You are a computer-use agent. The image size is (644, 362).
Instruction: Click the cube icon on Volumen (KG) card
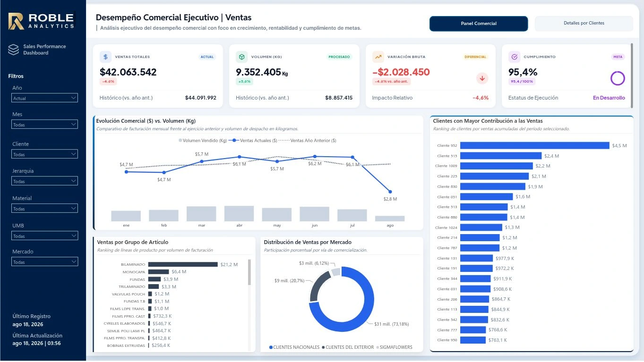click(241, 57)
